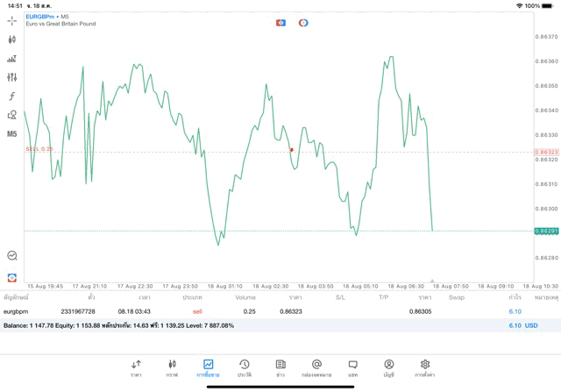Open the การตั้งค่า settings tab
This screenshot has width=561, height=392.
coord(425,367)
